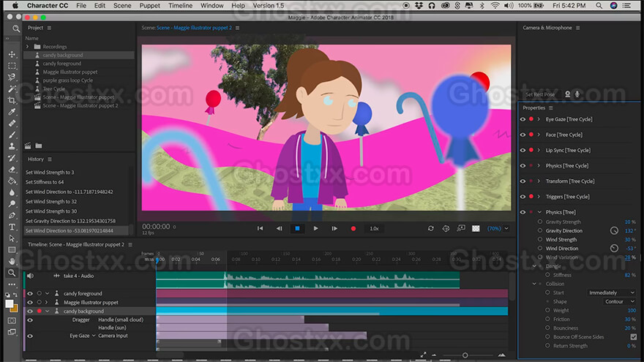Click the camera target icon beside refresh
This screenshot has height=362, width=644.
[446, 228]
